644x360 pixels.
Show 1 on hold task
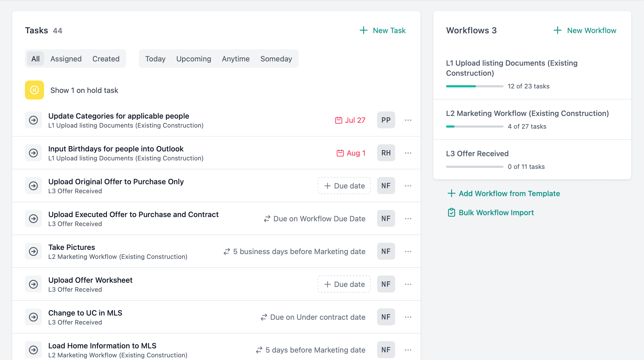click(x=84, y=90)
